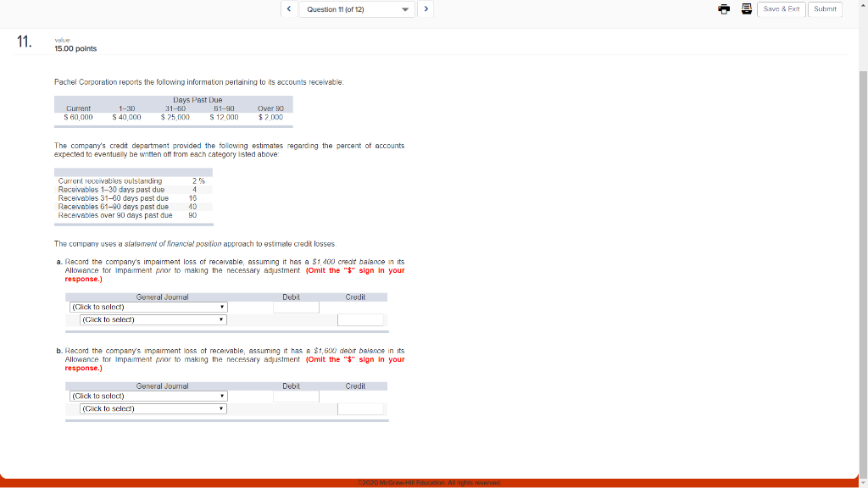Image resolution: width=868 pixels, height=488 pixels.
Task: Click the Debit input field in part a journal
Action: (297, 307)
